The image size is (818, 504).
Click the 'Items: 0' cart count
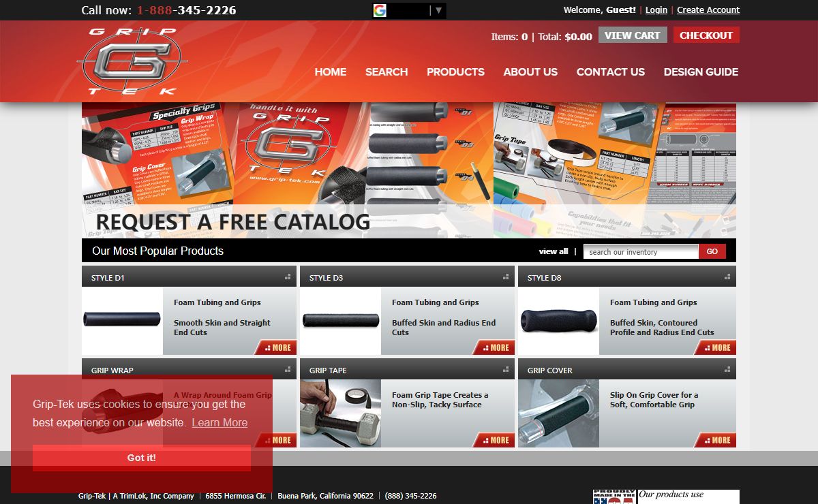(509, 37)
